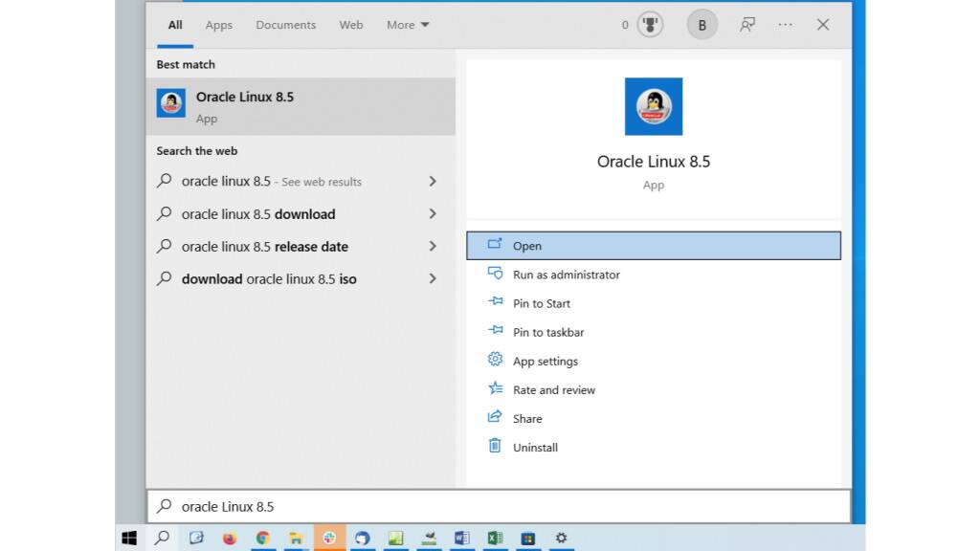Click Open to launch Oracle Linux 8.5
980x551 pixels.
click(529, 245)
